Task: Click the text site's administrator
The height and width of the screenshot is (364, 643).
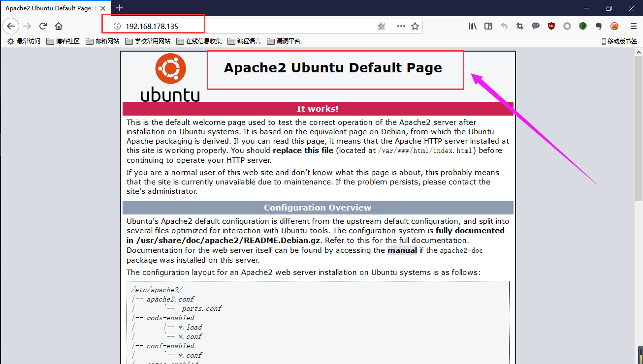Action: (x=162, y=191)
